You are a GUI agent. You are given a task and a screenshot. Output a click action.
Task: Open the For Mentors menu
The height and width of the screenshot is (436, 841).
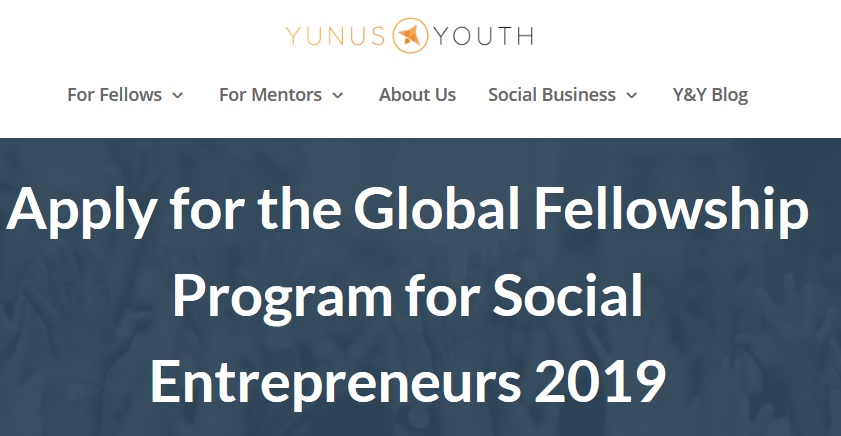(270, 95)
